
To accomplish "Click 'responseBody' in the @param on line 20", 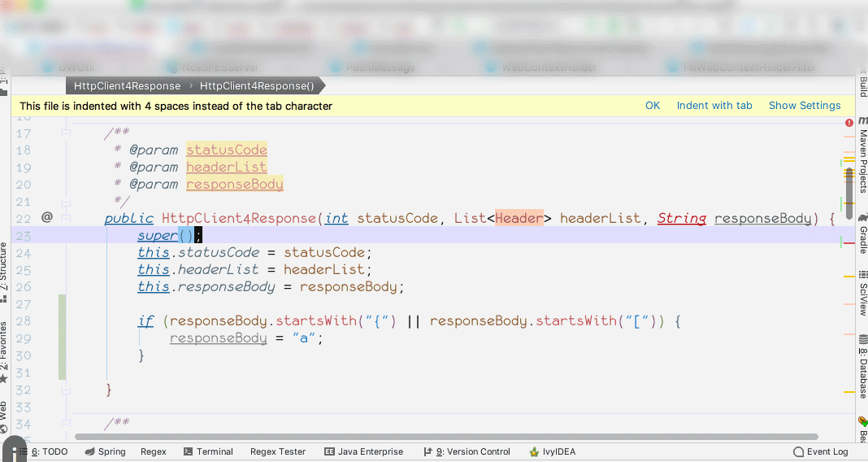I will click(235, 184).
